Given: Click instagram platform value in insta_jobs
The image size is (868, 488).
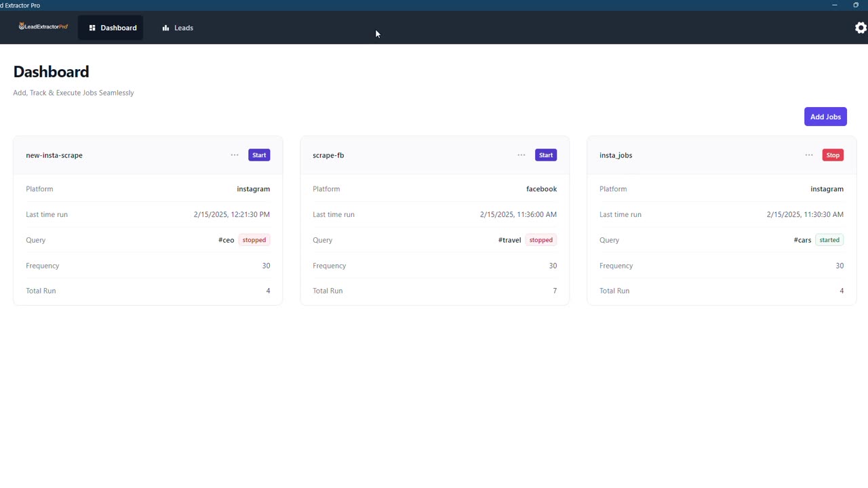Looking at the screenshot, I should pos(827,189).
